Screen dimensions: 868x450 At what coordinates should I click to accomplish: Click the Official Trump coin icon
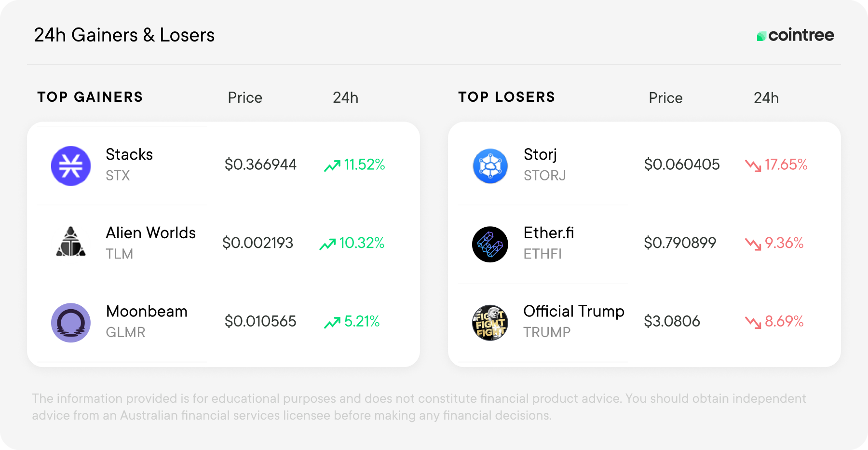coord(490,323)
